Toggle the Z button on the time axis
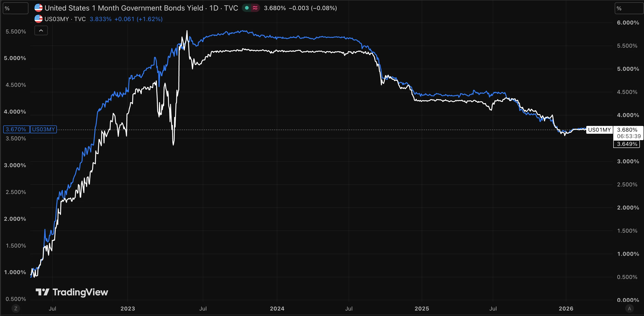Viewport: 644px width, 316px height. (x=16, y=308)
